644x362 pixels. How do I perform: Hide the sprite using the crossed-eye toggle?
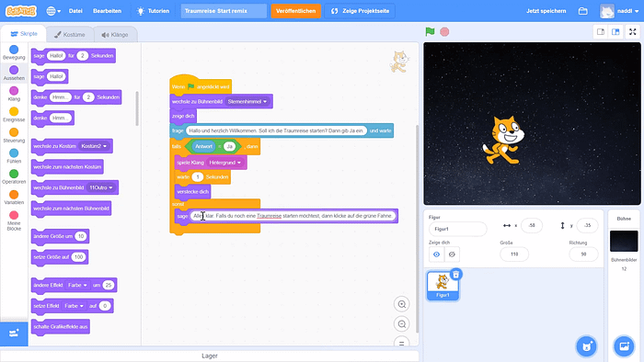click(x=452, y=255)
